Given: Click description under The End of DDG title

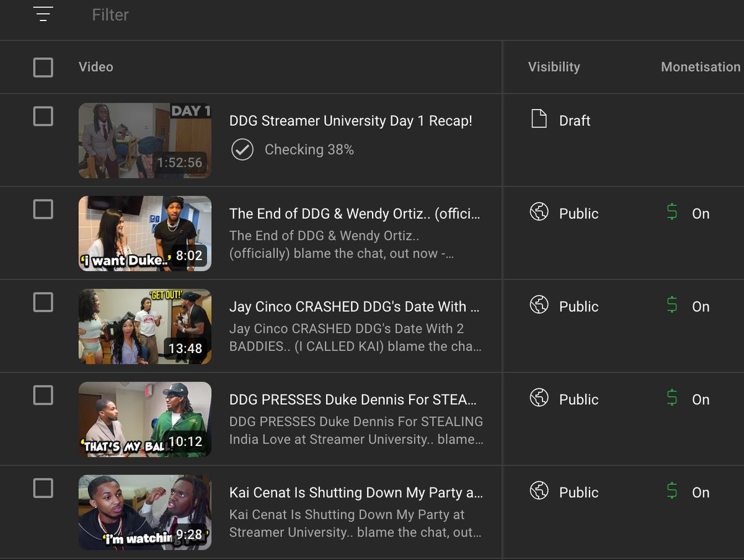Looking at the screenshot, I should pos(343,245).
